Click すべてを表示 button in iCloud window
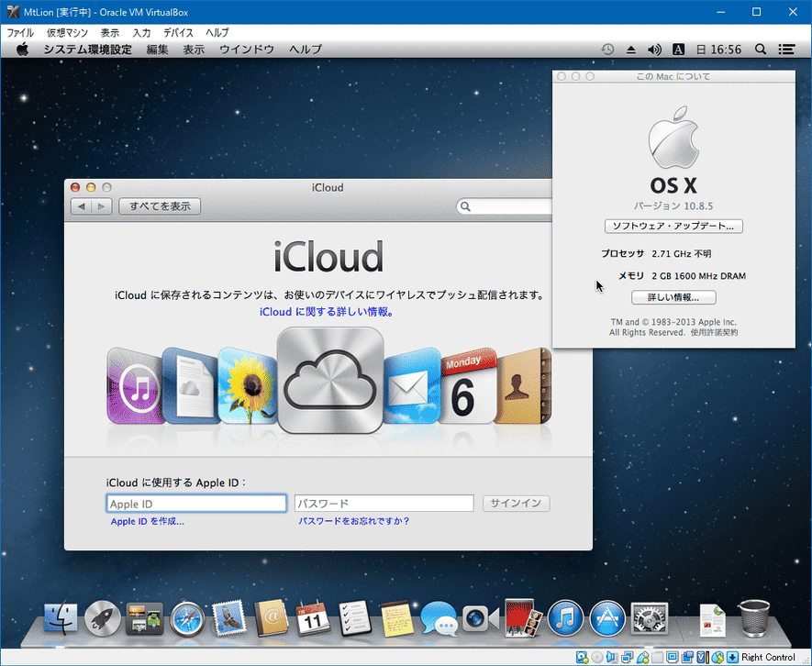Viewport: 812px width, 666px height. tap(160, 206)
